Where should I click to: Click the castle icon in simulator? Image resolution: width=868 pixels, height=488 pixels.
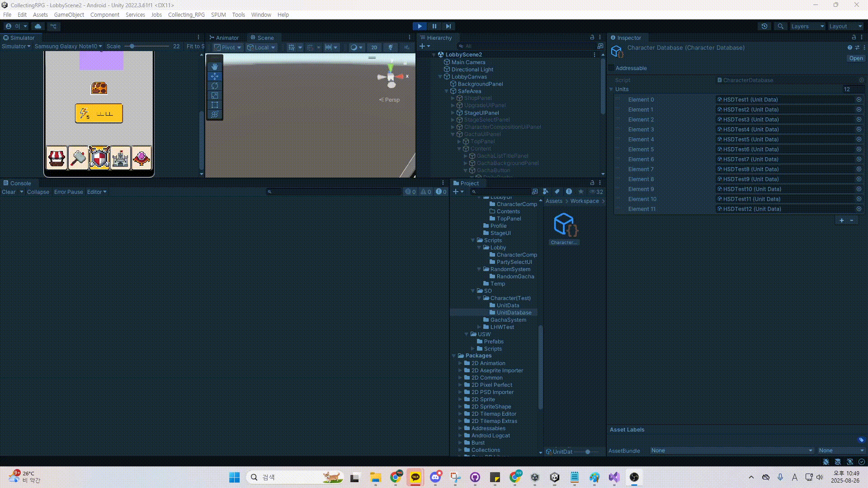pyautogui.click(x=120, y=158)
